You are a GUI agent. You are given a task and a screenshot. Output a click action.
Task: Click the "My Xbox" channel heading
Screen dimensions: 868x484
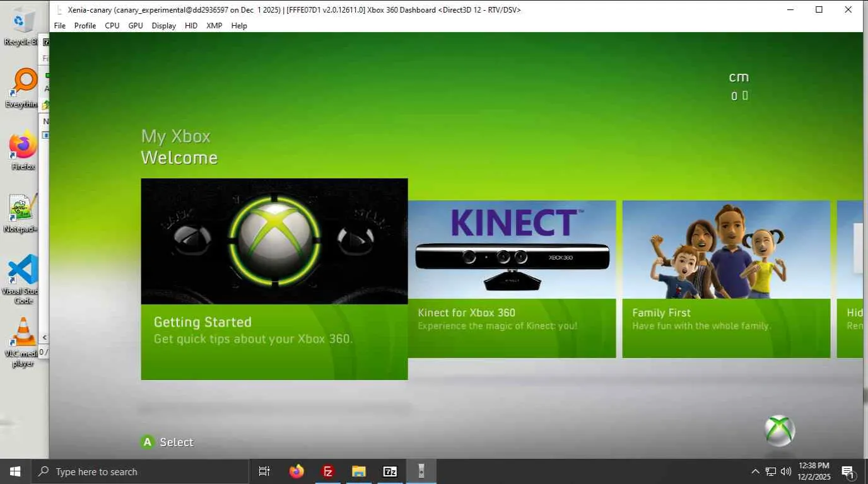coord(175,136)
